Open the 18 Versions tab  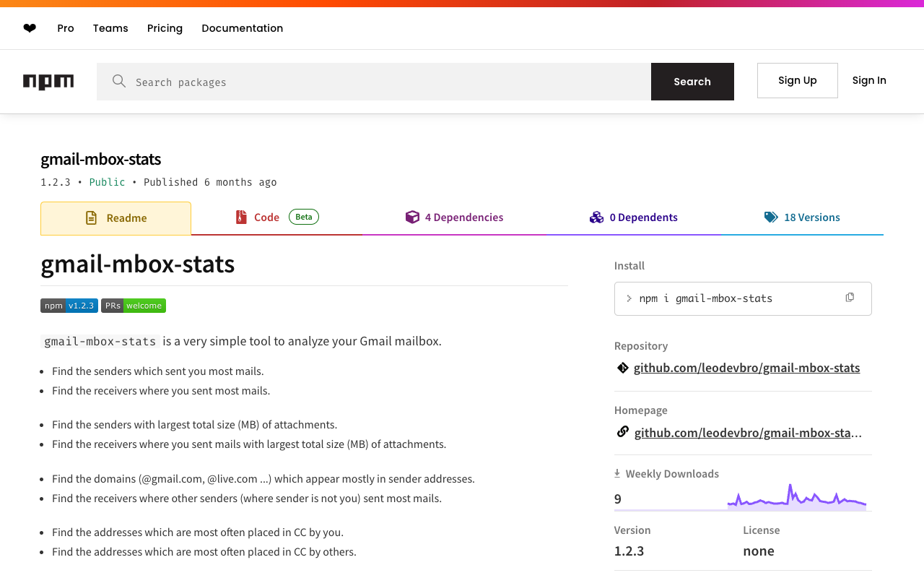click(x=802, y=217)
